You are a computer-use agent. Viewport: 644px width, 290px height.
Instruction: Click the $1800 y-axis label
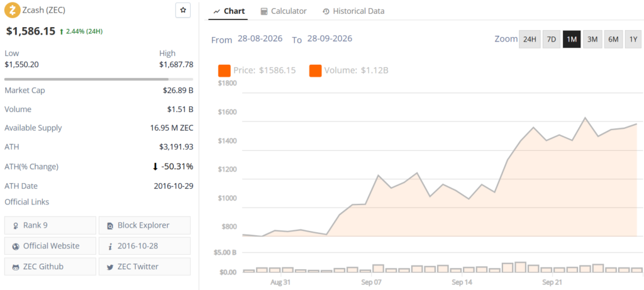pos(228,84)
